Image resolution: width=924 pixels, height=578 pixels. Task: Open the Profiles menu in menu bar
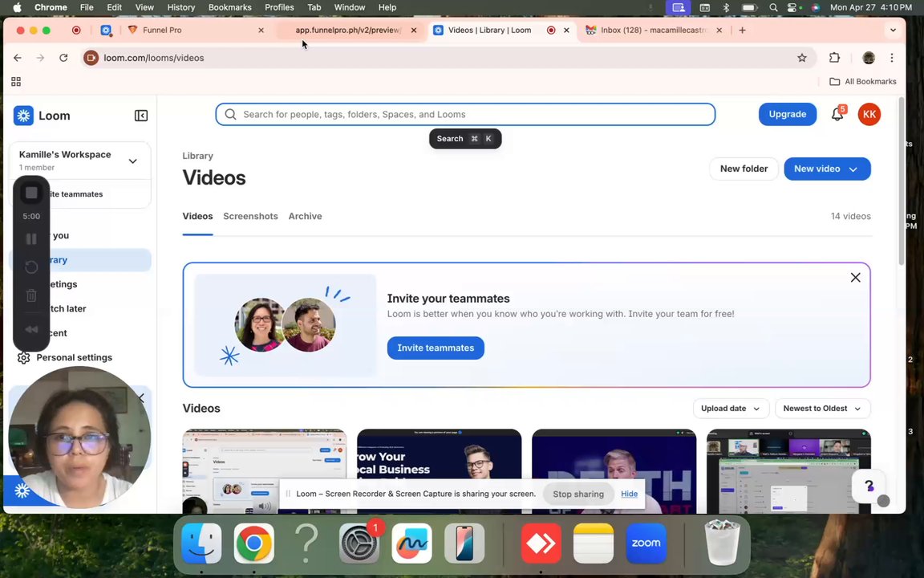(x=279, y=8)
